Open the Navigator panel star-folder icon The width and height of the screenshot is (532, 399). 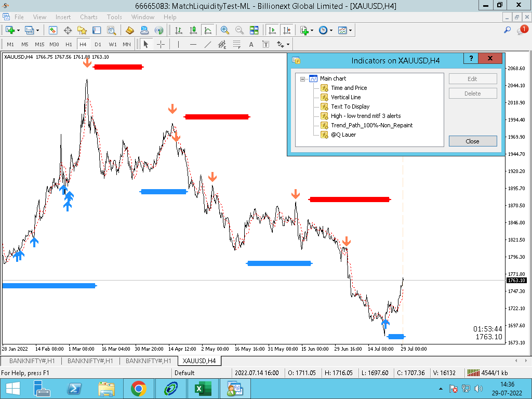[x=82, y=30]
